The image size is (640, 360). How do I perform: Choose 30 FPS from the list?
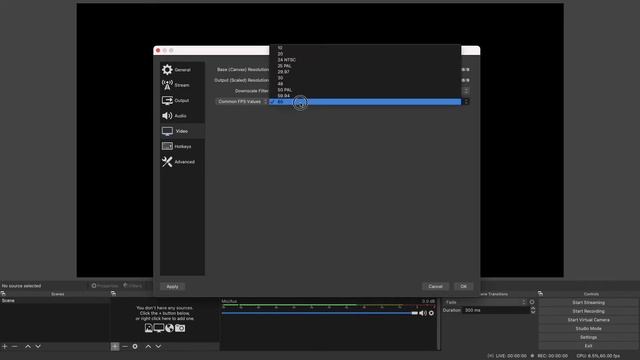(x=365, y=78)
